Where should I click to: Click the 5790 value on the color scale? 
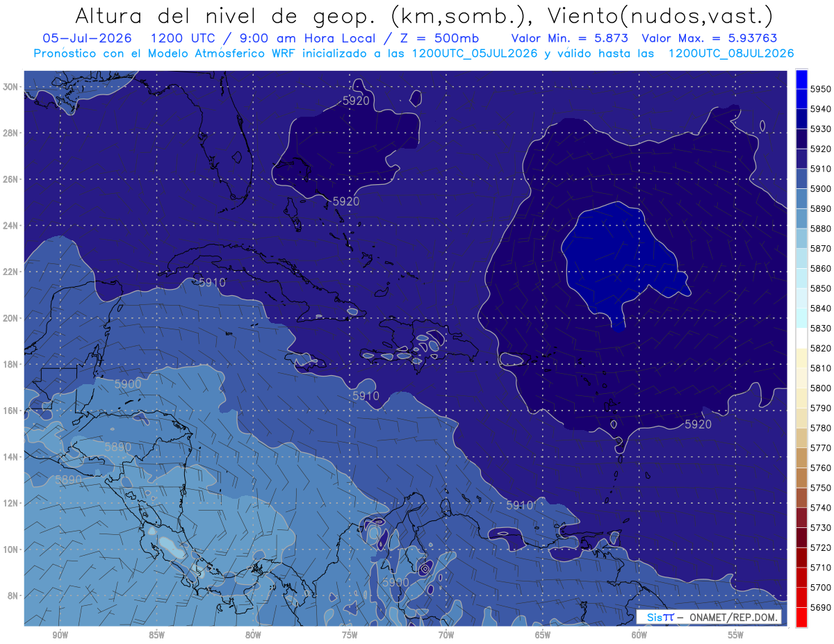(x=821, y=408)
